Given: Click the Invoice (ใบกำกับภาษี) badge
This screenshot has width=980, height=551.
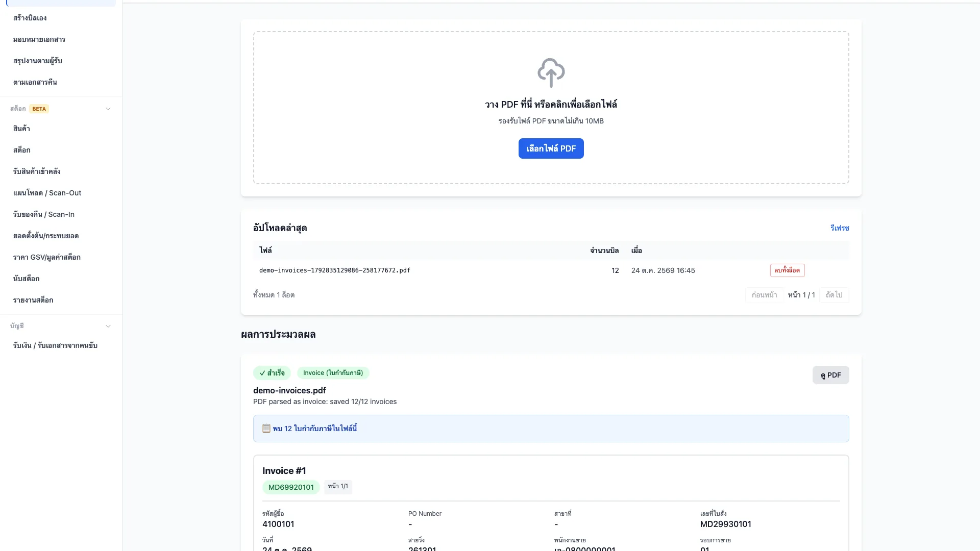Looking at the screenshot, I should (x=333, y=373).
